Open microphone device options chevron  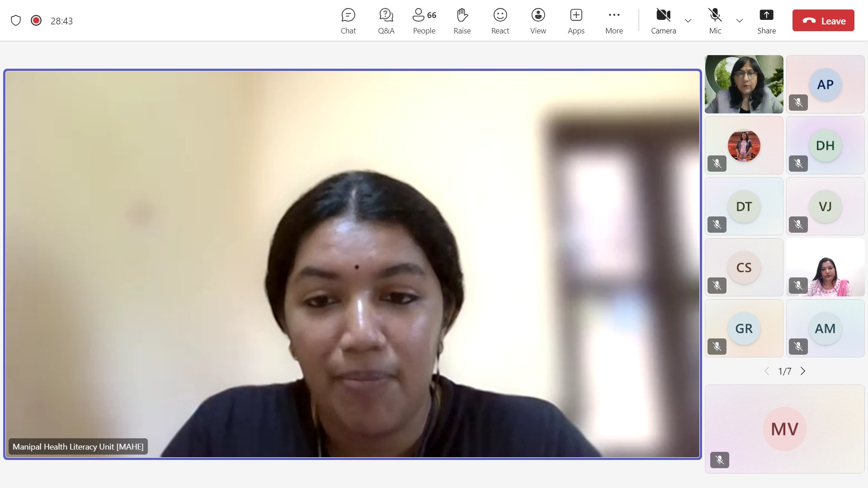[x=739, y=21]
